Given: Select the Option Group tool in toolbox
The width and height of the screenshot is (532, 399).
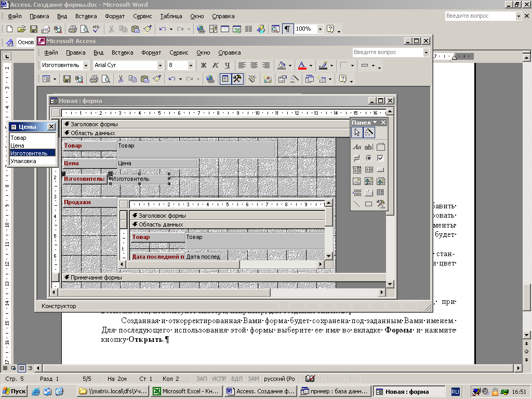Looking at the screenshot, I should [x=381, y=147].
